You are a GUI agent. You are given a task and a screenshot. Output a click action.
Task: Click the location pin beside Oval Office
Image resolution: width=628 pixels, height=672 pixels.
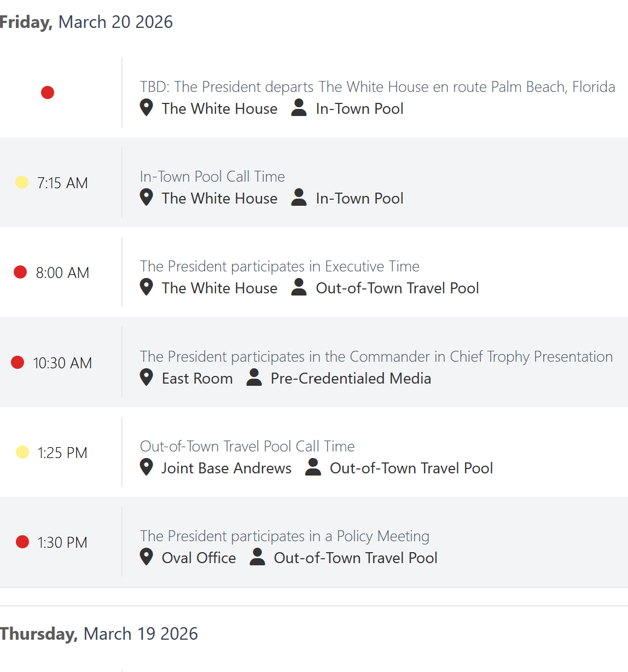coord(146,557)
